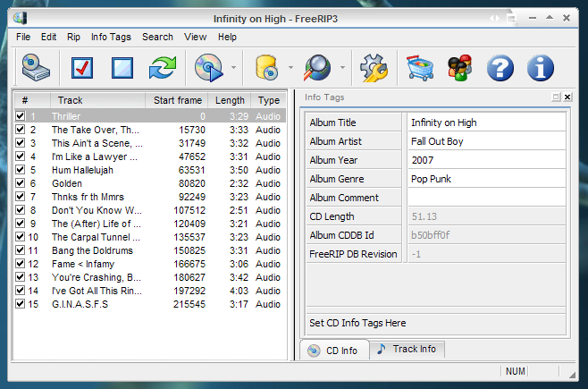This screenshot has height=389, width=588.
Task: Select track row Bang the Doldrums
Action: 150,250
